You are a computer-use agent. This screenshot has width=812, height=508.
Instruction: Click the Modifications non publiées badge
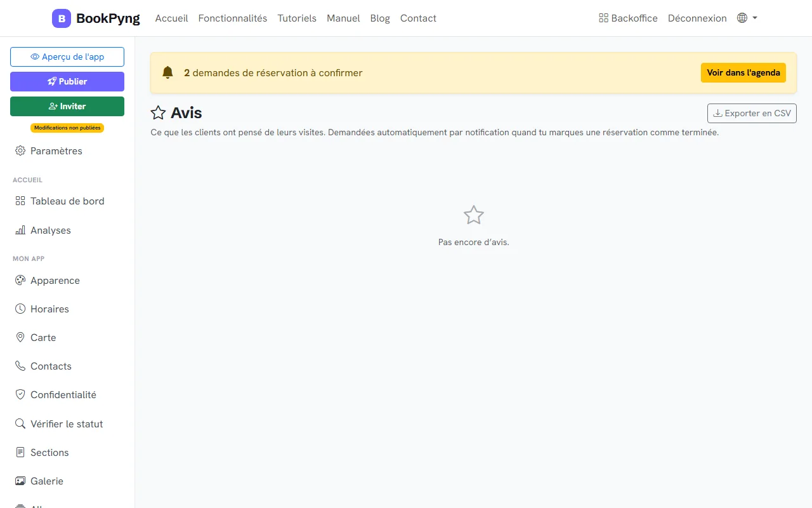click(67, 128)
